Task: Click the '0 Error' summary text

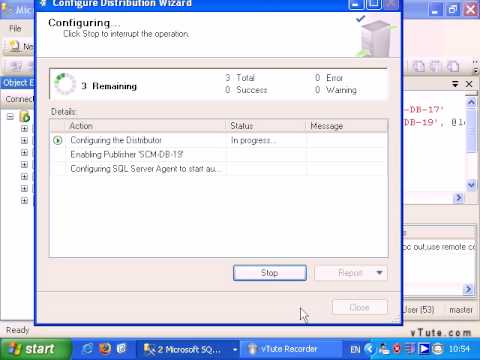Action: click(329, 78)
